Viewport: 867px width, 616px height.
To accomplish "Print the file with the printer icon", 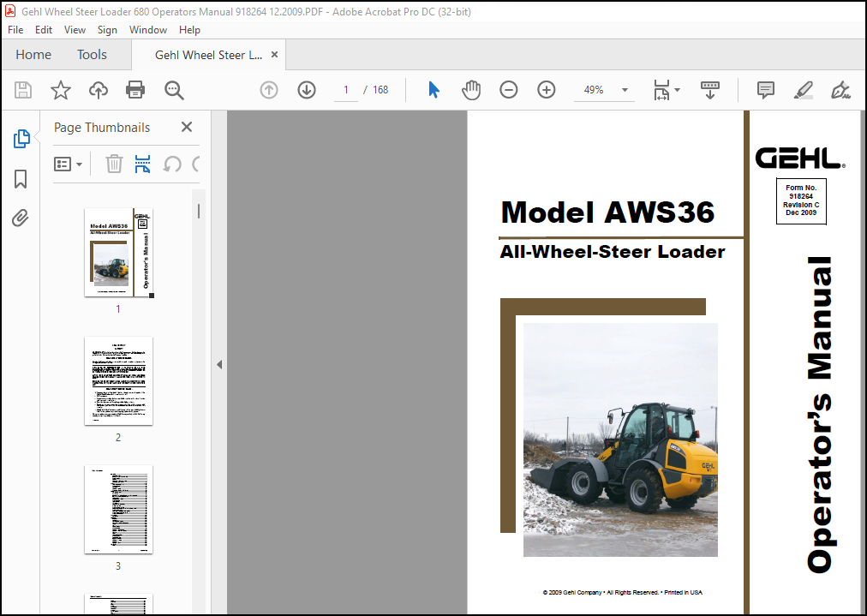I will click(135, 90).
